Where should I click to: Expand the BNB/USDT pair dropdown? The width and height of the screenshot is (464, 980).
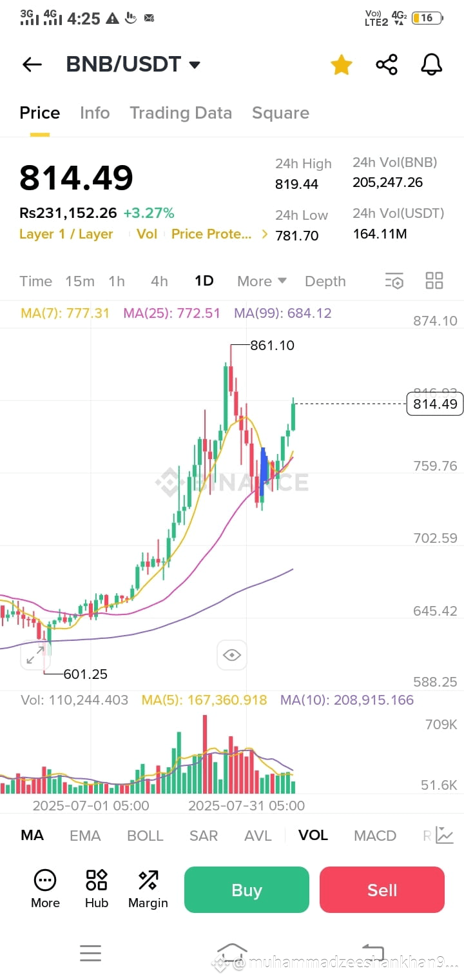pyautogui.click(x=195, y=64)
